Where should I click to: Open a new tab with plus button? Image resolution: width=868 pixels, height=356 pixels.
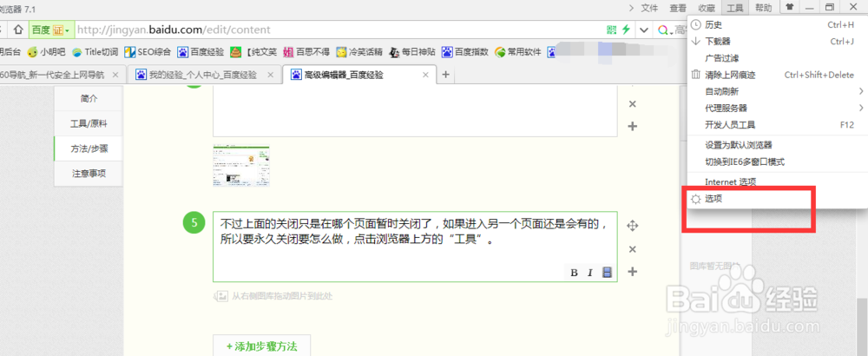(x=445, y=75)
